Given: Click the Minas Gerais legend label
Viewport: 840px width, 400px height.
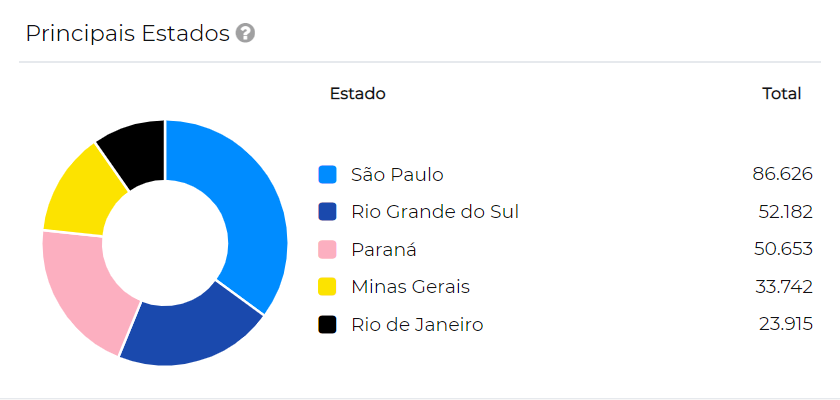Looking at the screenshot, I should pyautogui.click(x=410, y=287).
